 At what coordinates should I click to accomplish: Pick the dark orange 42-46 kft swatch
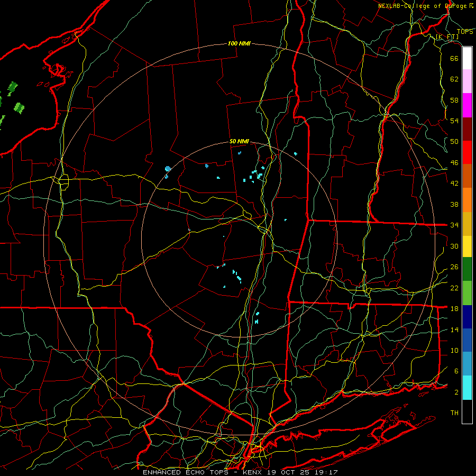click(467, 176)
